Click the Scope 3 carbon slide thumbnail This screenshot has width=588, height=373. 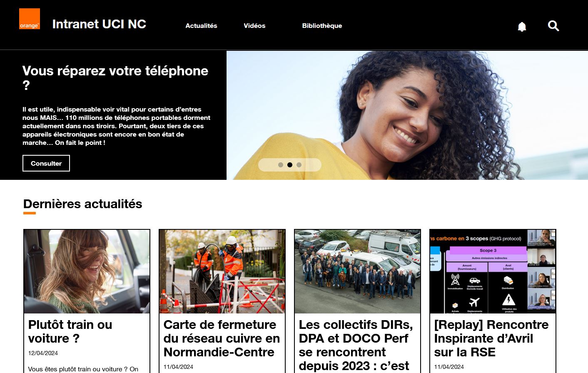(493, 271)
